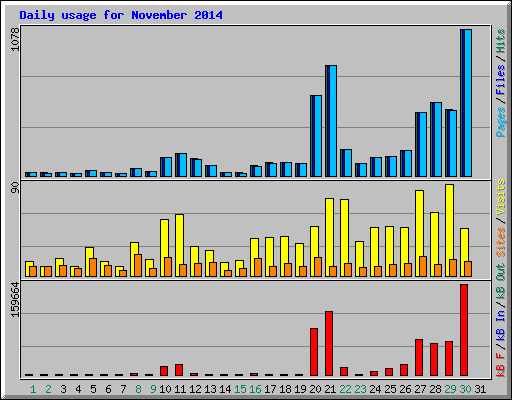Viewport: 512px width, 400px height.
Task: Select day 31 on the x-axis
Action: (480, 389)
